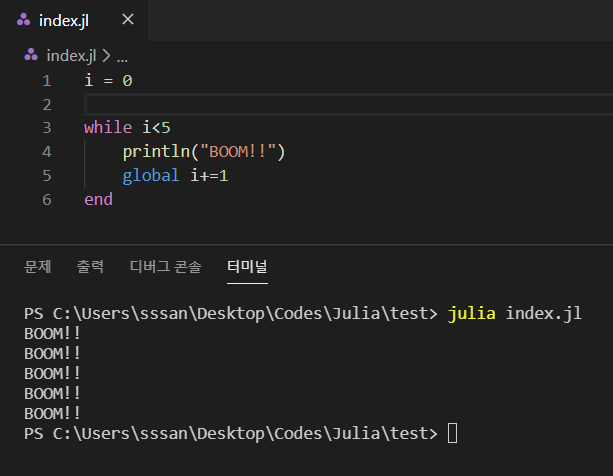Screen dimensions: 613x476
Task: Click the while keyword on line 3
Action: (105, 128)
